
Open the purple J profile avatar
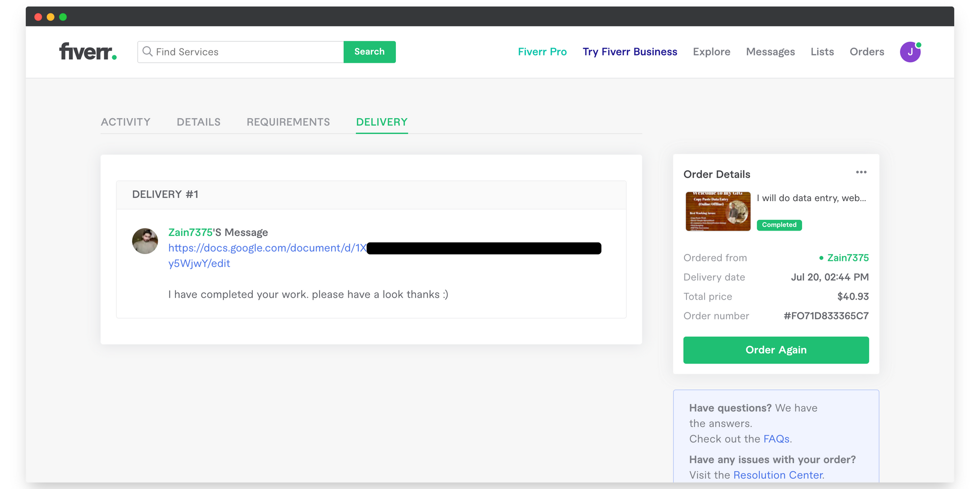coord(910,52)
